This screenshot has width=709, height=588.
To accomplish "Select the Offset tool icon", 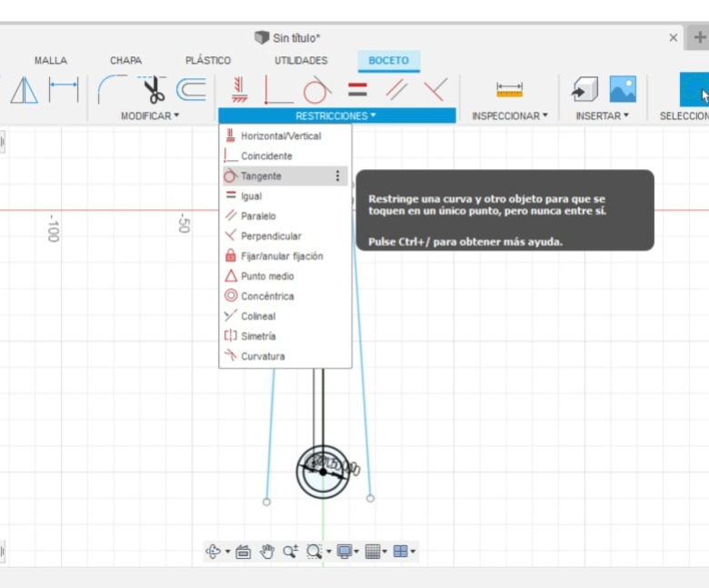I will tap(191, 89).
